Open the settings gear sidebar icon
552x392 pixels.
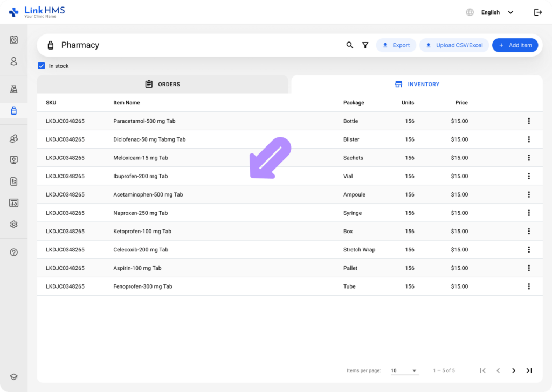[x=13, y=225]
